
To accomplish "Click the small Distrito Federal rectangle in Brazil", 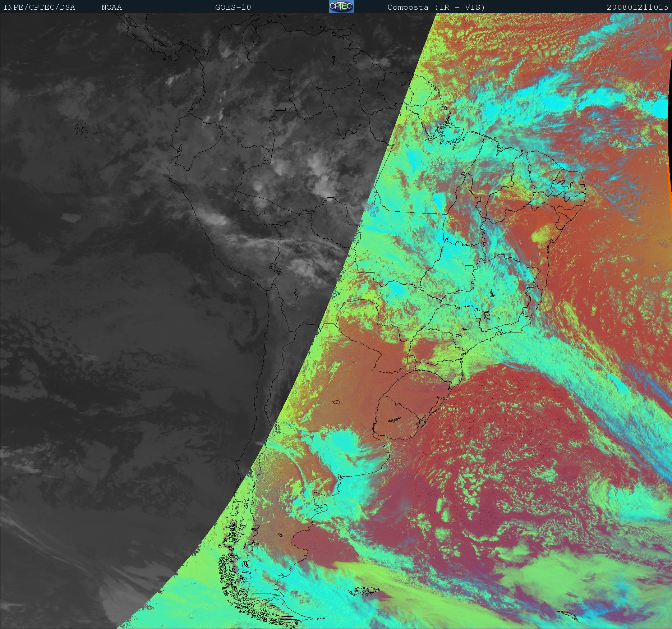I will tap(469, 267).
